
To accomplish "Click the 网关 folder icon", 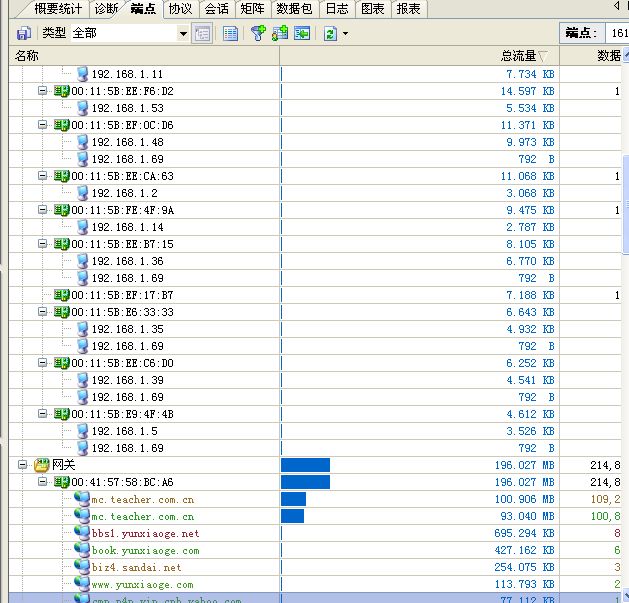I will click(41, 465).
